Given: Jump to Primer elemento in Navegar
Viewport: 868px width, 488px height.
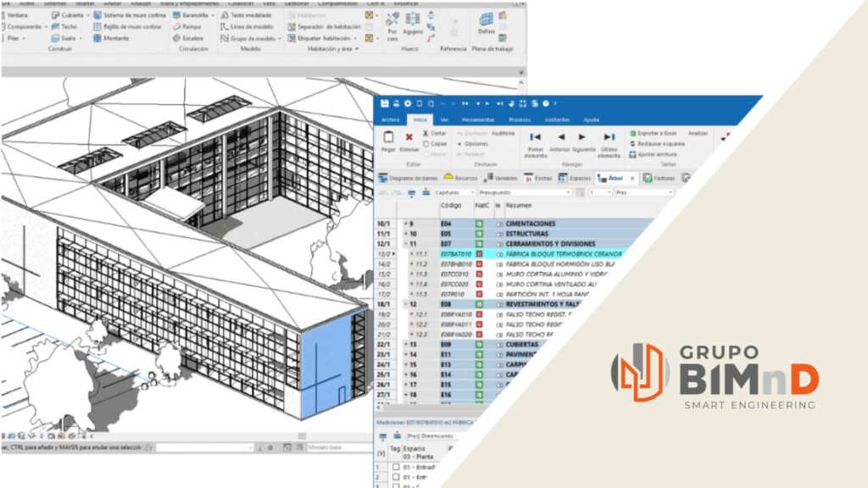Looking at the screenshot, I should coord(535,137).
